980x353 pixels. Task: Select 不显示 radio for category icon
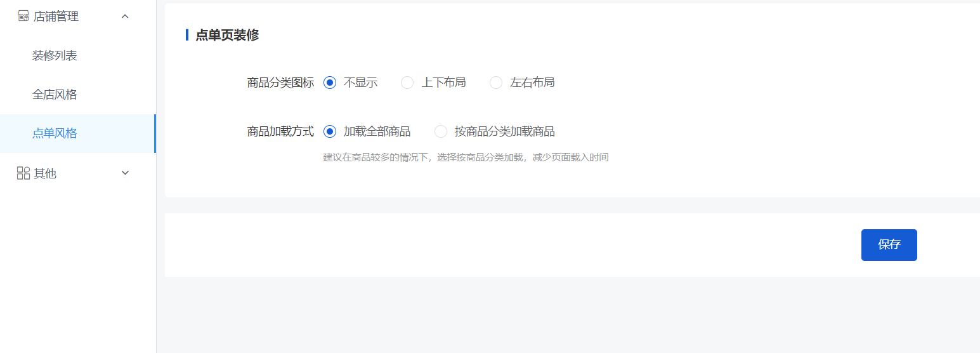pyautogui.click(x=330, y=83)
